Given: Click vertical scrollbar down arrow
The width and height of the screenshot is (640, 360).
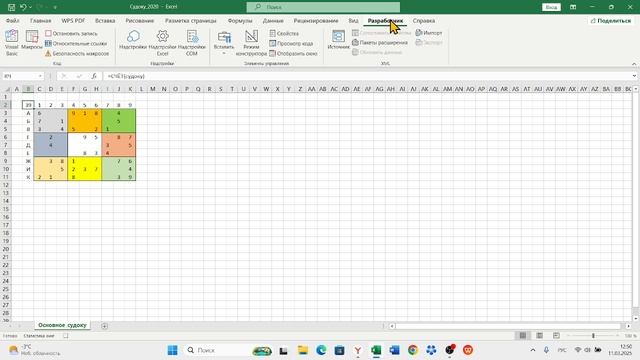Looking at the screenshot, I should [x=636, y=318].
